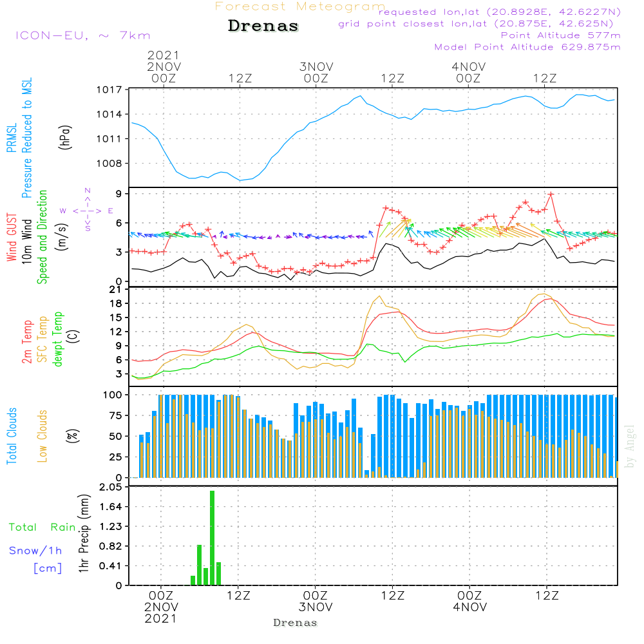Click the tallest green rain bar
This screenshot has width=644, height=644.
[212, 538]
